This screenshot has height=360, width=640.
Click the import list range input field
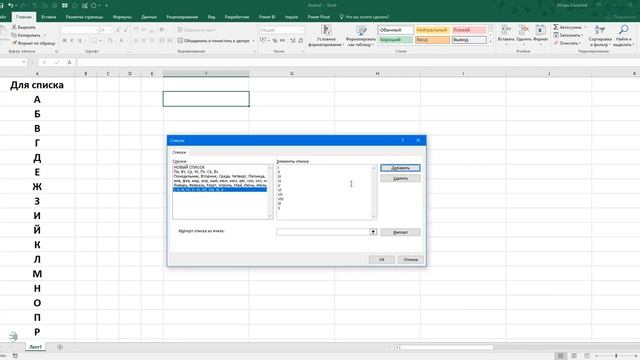tap(323, 232)
